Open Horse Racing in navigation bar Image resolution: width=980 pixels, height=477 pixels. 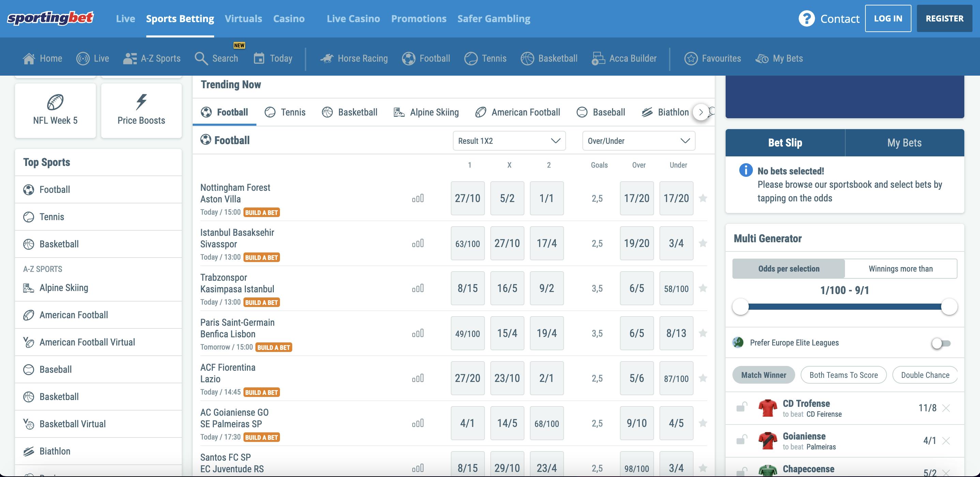coord(354,59)
